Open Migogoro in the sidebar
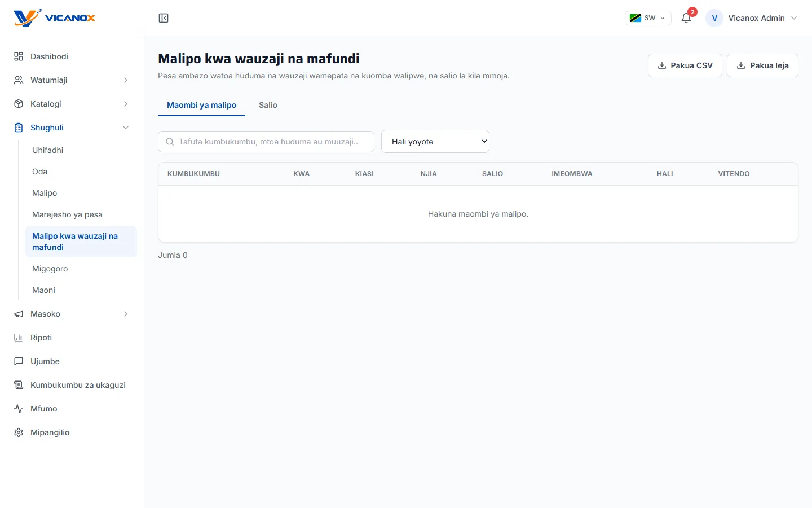Image resolution: width=812 pixels, height=508 pixels. [81, 269]
